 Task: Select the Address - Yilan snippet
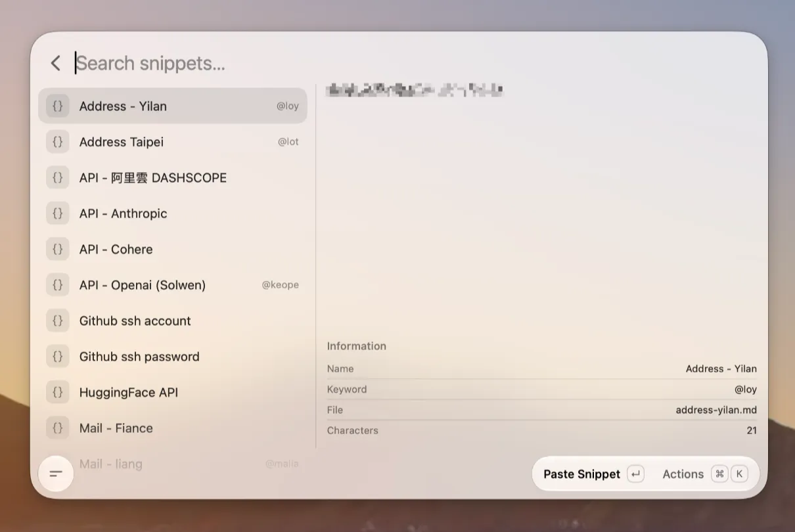tap(173, 106)
